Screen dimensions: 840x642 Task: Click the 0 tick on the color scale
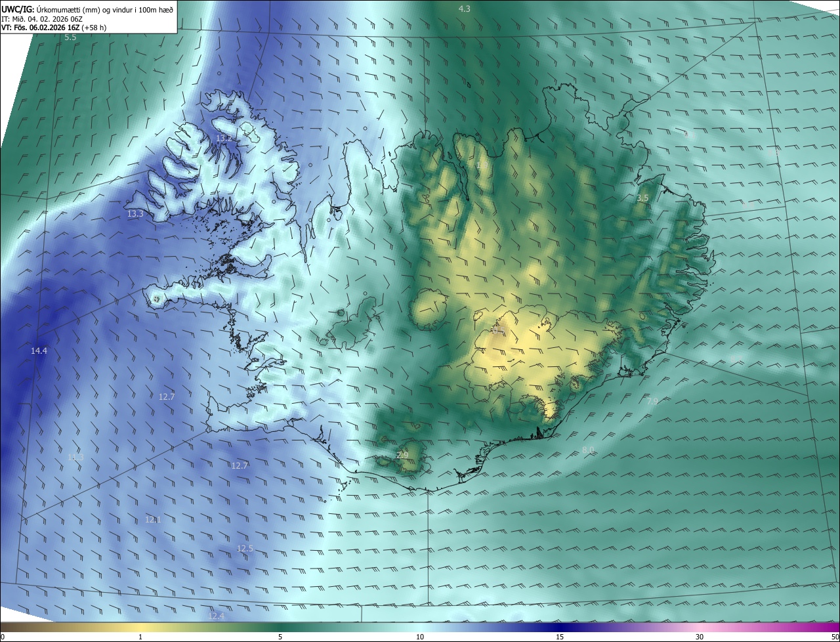point(3,637)
